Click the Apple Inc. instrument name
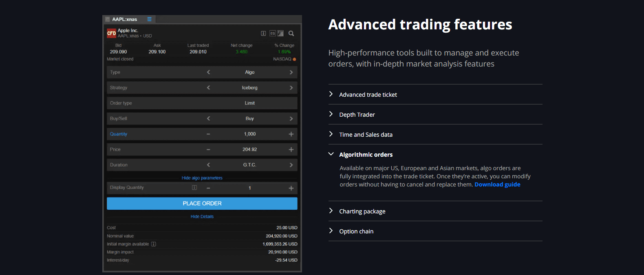Screen dimensions: 644x275 pyautogui.click(x=128, y=31)
